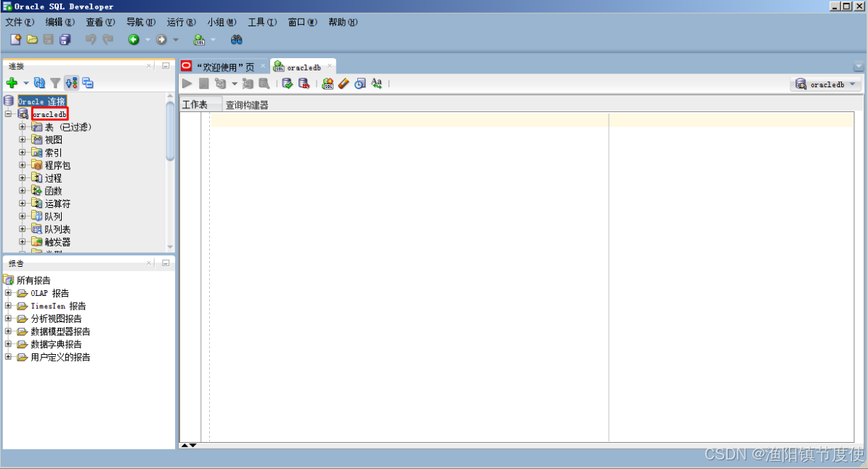This screenshot has height=469, width=868.
Task: Open the 查看 (V) menu
Action: (x=100, y=22)
